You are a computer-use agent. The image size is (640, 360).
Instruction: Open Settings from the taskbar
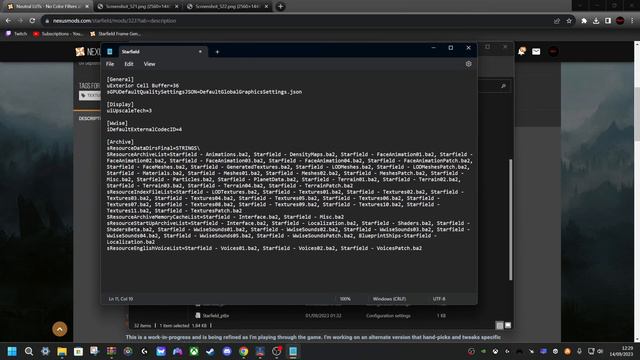pyautogui.click(x=45, y=351)
